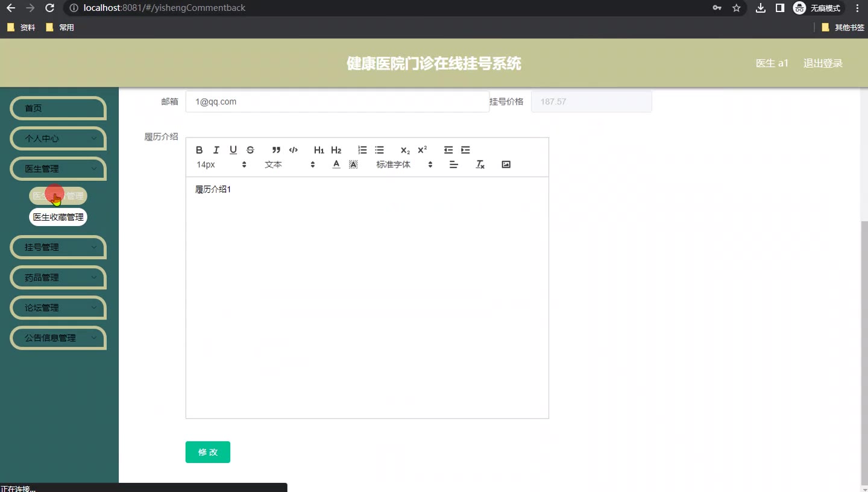Expand the 药品管理 sidebar menu
This screenshot has height=492, width=868.
(58, 277)
